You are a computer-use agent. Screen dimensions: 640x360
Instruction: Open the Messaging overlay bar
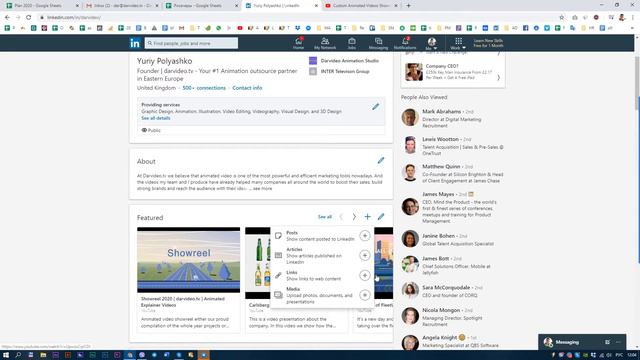(x=582, y=342)
